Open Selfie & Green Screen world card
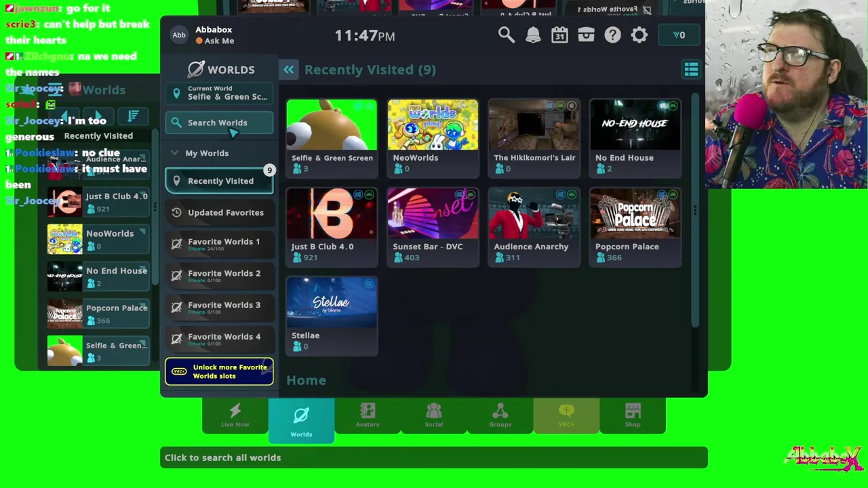Viewport: 868px width, 488px height. [x=332, y=138]
